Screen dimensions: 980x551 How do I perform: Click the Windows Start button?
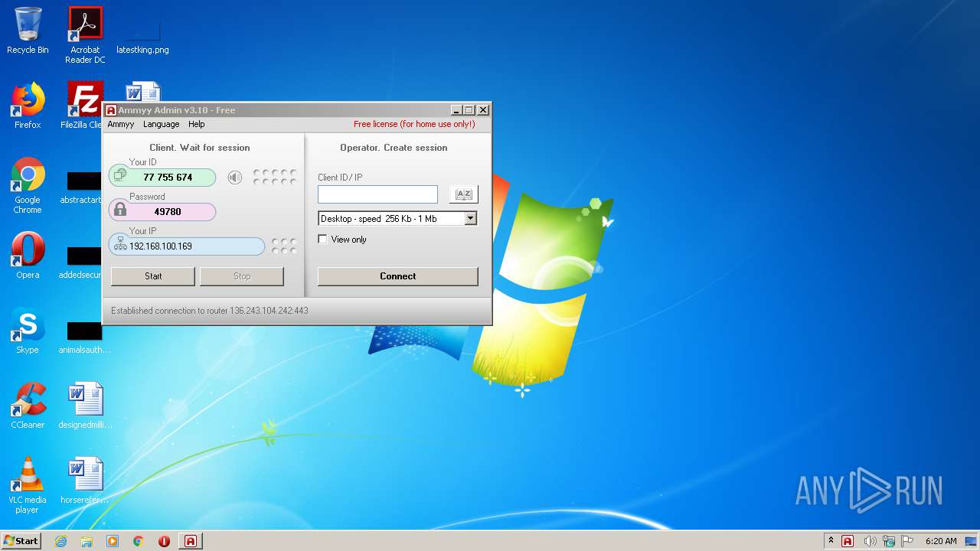coord(21,540)
